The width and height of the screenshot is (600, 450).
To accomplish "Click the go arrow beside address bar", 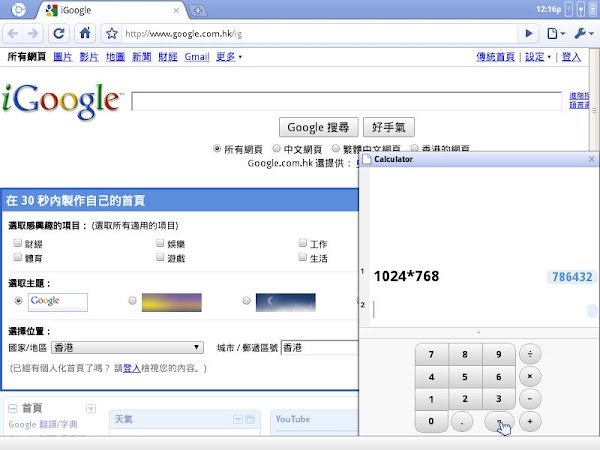I will click(x=529, y=34).
